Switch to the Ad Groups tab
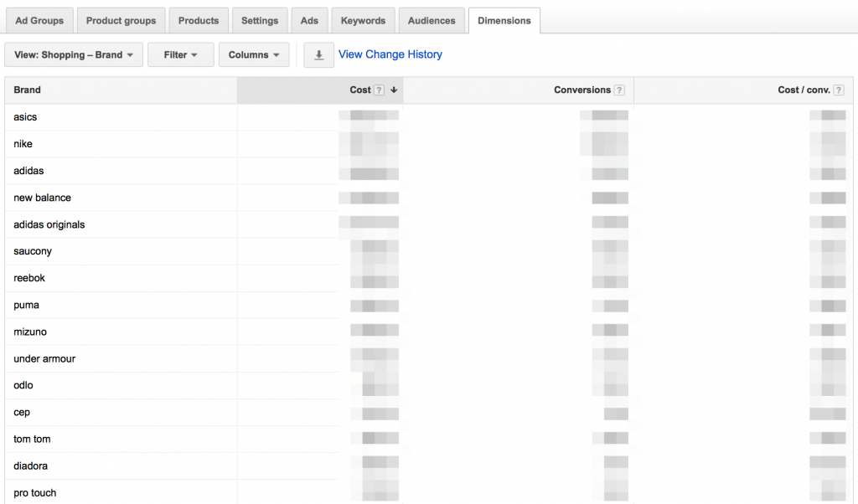This screenshot has height=504, width=858. click(39, 21)
